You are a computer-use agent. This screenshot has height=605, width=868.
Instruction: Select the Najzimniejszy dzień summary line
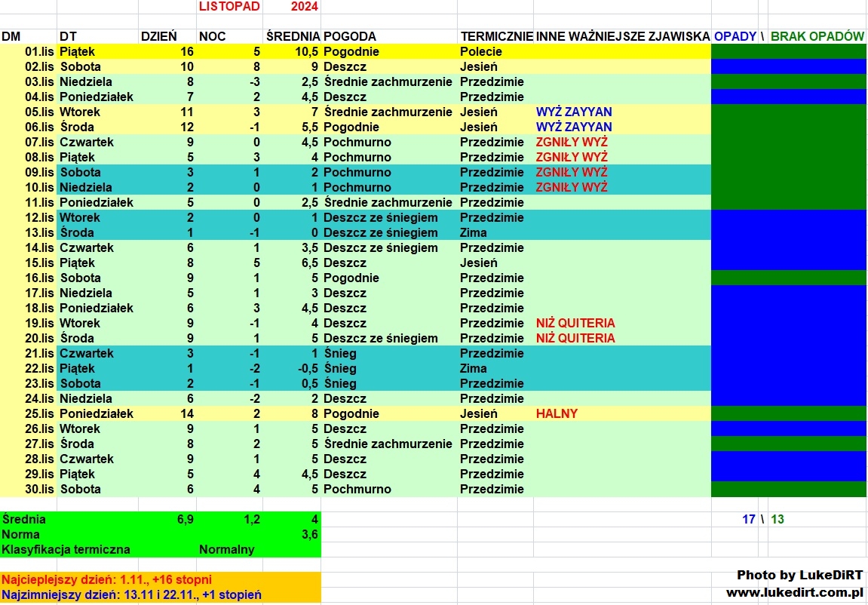click(x=131, y=594)
